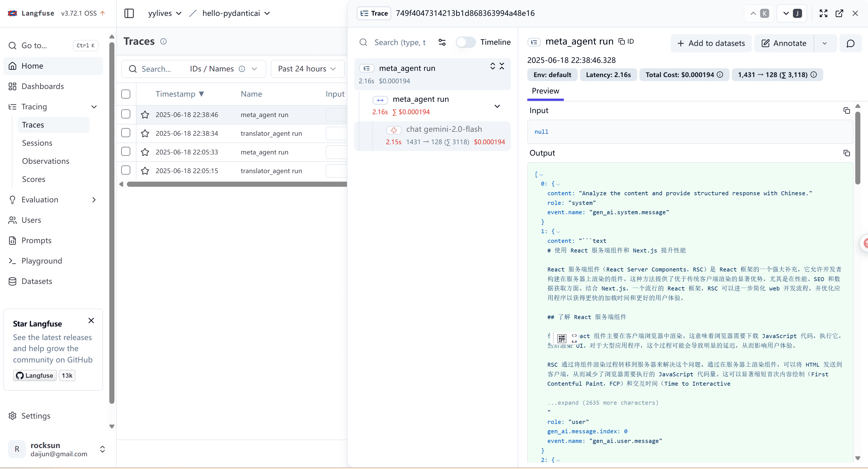Screen dimensions: 868x469
Task: Copy the Output section contents
Action: (846, 153)
